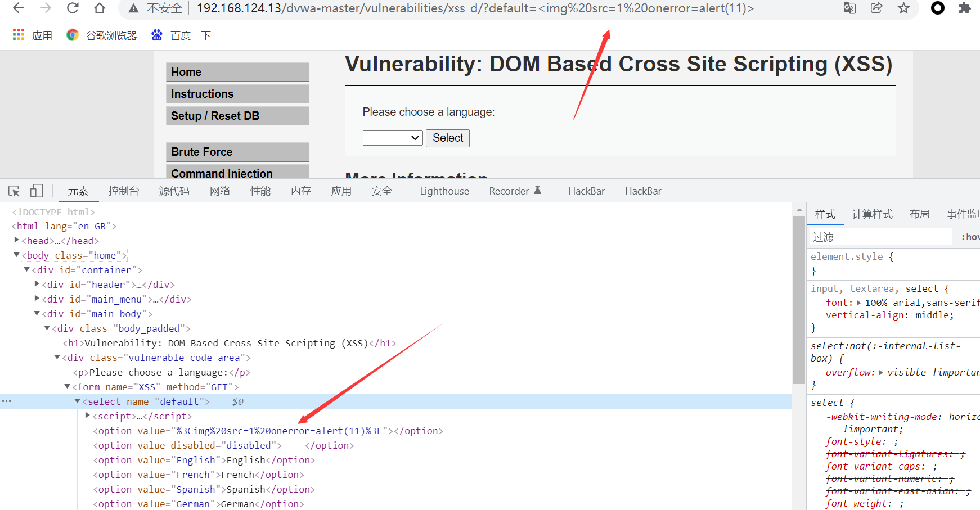This screenshot has height=510, width=980.
Task: Open the Home menu link
Action: [237, 72]
